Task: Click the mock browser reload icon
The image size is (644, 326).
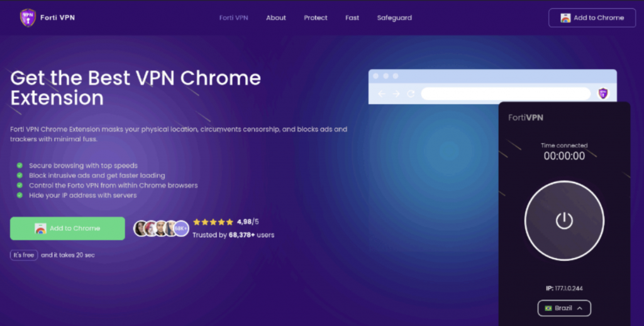Action: 410,94
